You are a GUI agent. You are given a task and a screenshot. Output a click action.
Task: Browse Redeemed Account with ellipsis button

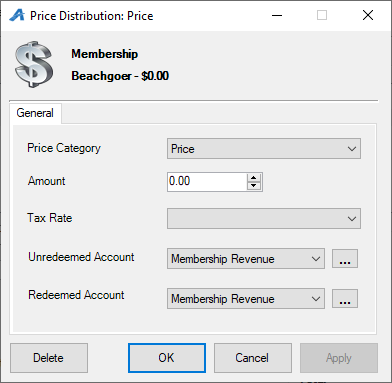point(345,299)
